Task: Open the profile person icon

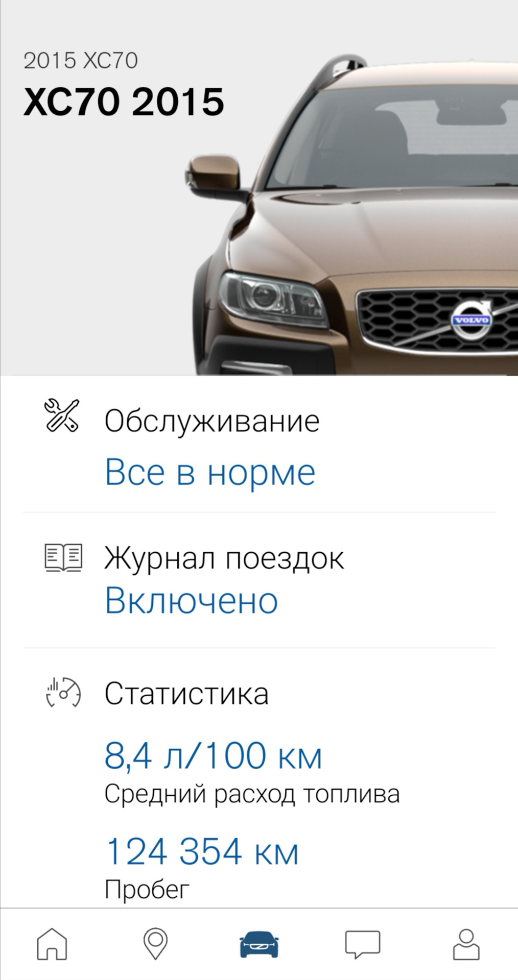Action: (466, 944)
